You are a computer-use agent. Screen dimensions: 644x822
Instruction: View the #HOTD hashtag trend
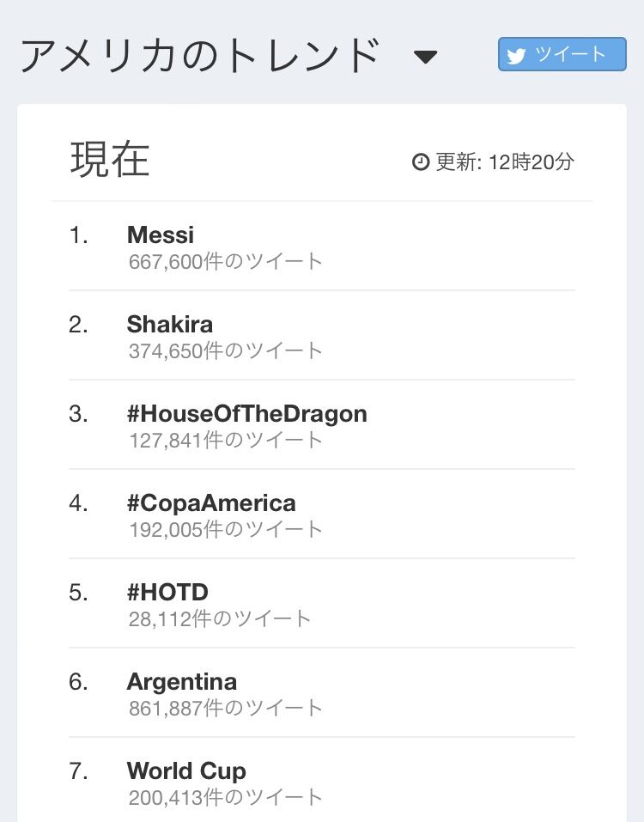(x=167, y=592)
